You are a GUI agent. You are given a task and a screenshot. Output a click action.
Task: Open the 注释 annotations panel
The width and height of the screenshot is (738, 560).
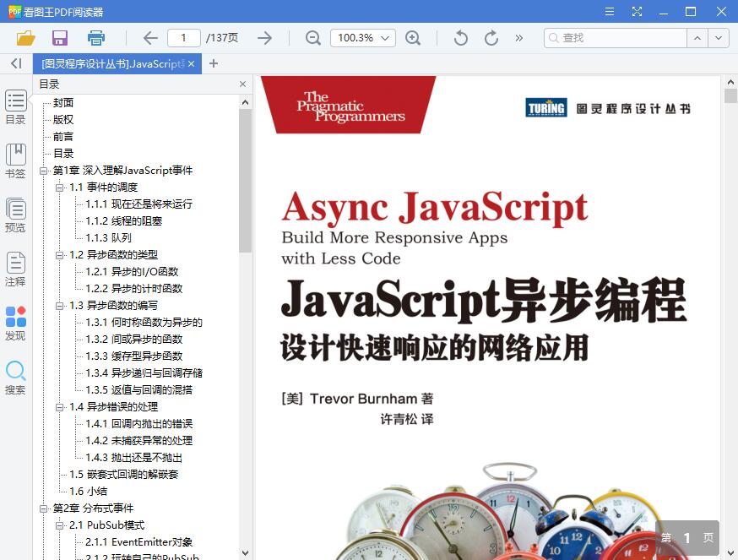(15, 269)
